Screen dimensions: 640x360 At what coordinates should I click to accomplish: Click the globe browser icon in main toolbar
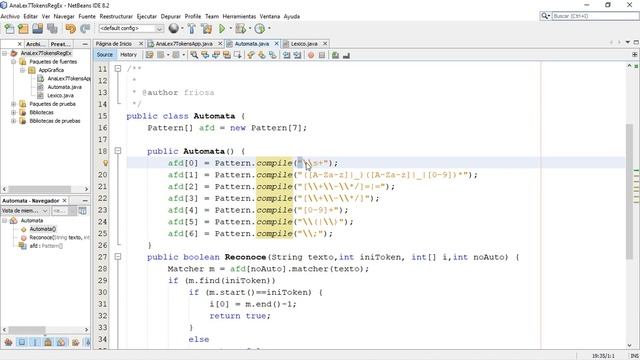(x=174, y=28)
